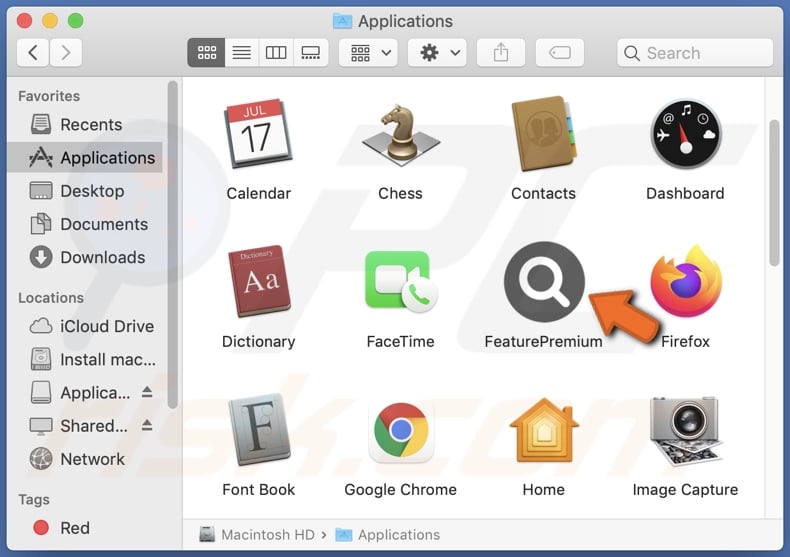This screenshot has width=790, height=557.
Task: Select the Dashboard app icon
Action: [686, 134]
